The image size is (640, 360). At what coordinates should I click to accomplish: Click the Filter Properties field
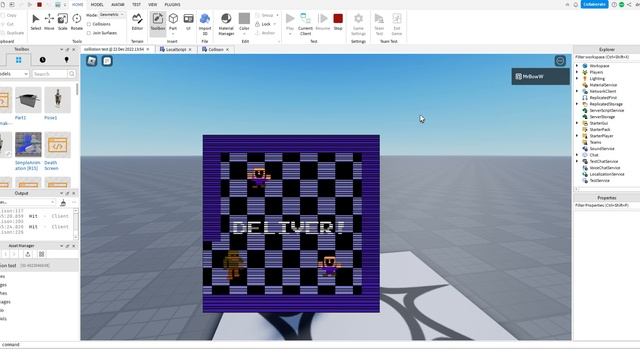(x=607, y=205)
